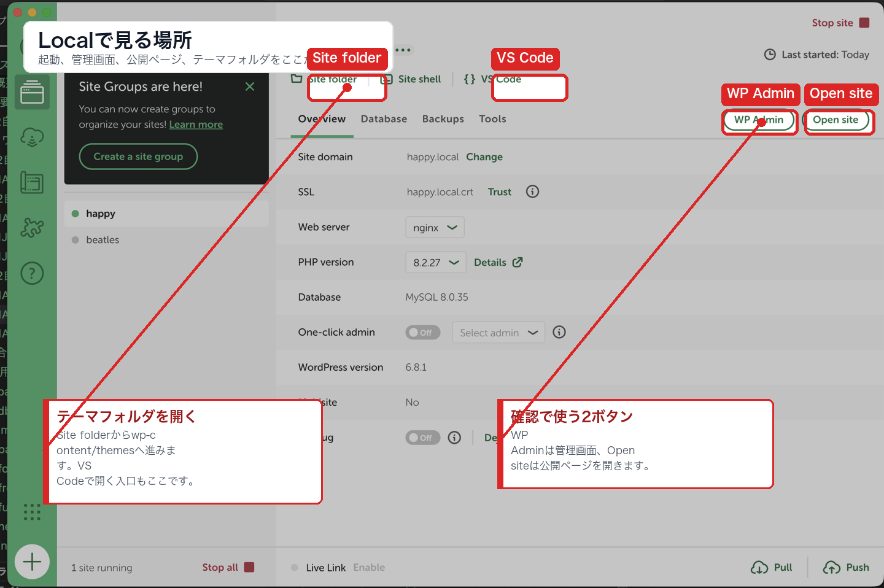Dismiss the Site Groups notice
This screenshot has height=588, width=884.
[x=250, y=87]
